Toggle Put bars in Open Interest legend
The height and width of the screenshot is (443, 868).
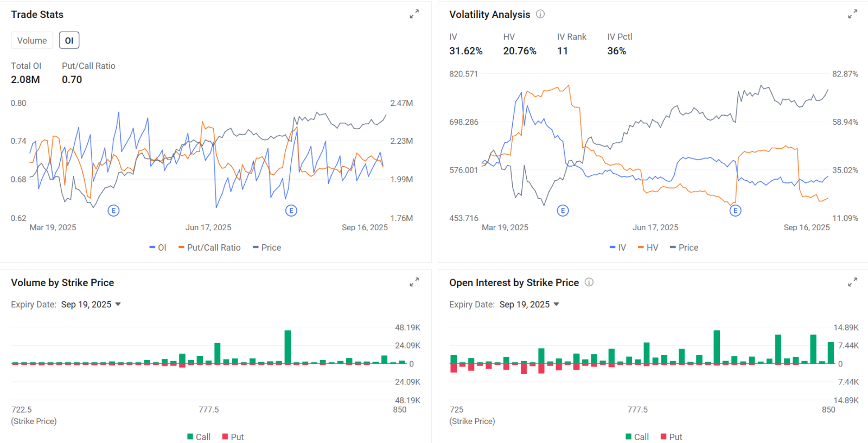coord(672,437)
